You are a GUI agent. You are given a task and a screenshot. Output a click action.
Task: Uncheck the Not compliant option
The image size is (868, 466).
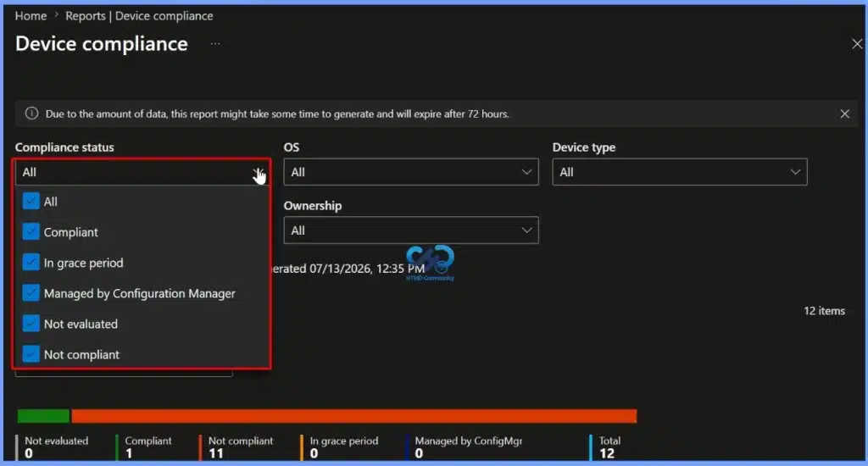pos(31,353)
